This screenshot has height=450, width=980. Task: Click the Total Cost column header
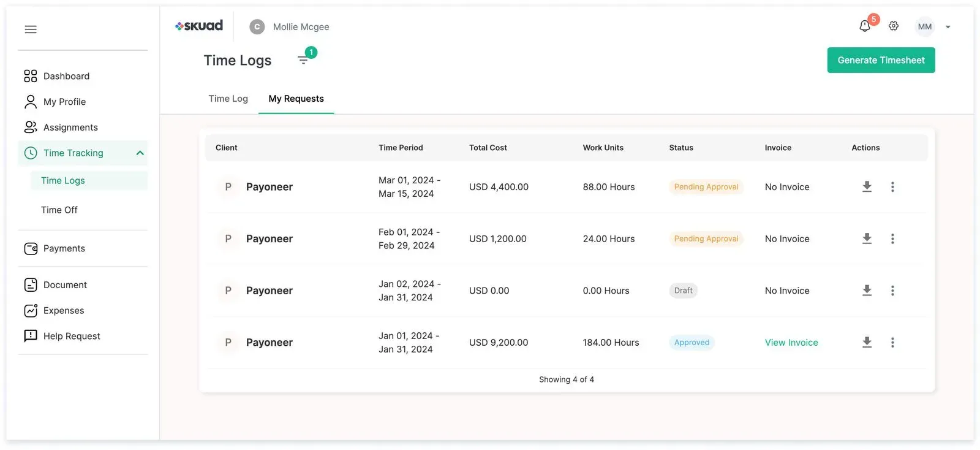[x=488, y=148]
